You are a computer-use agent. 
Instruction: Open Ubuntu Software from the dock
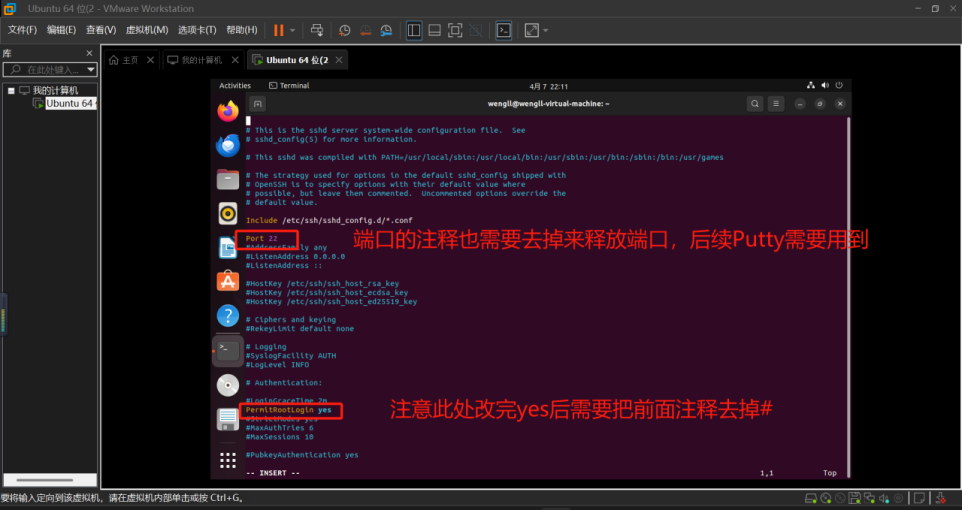click(x=228, y=282)
